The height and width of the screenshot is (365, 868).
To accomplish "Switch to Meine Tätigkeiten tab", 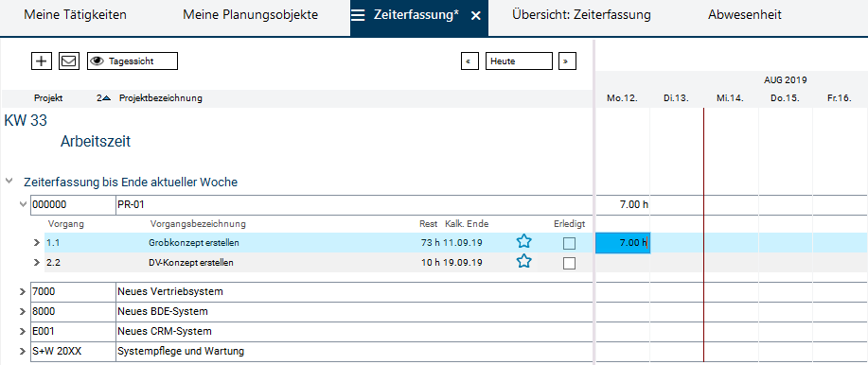I will [x=76, y=15].
